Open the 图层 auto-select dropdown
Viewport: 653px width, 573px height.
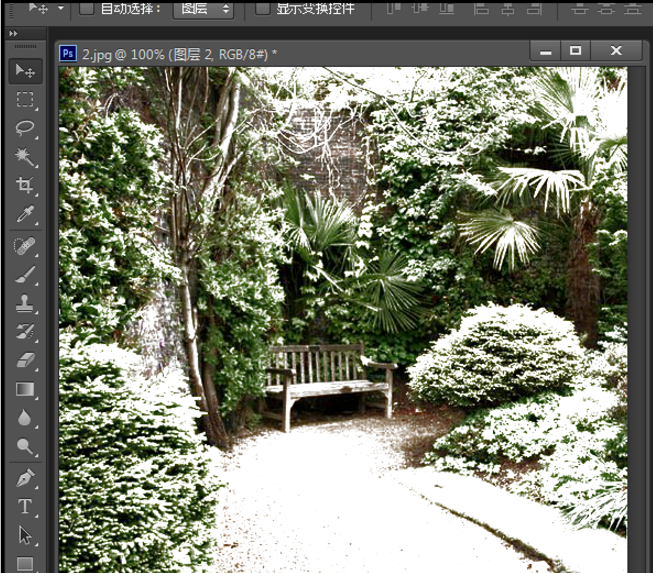coord(204,9)
